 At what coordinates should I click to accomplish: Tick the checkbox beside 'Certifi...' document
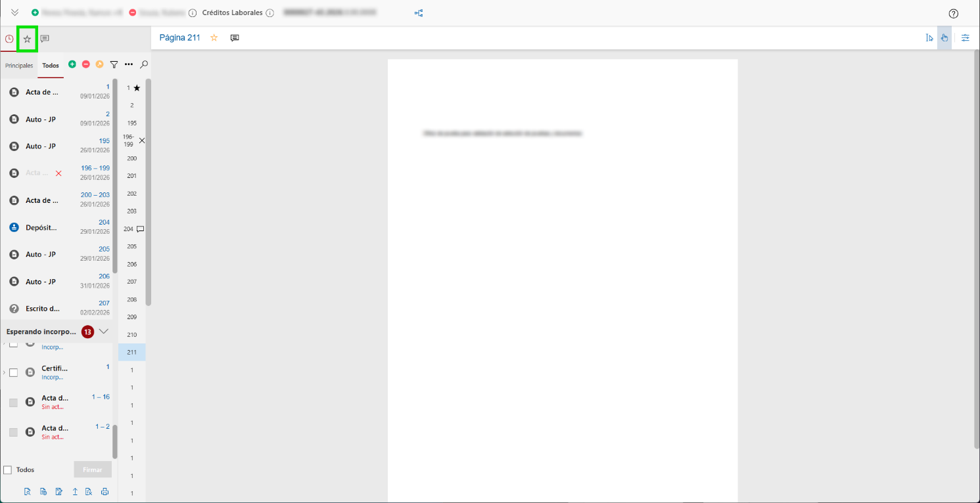[13, 372]
